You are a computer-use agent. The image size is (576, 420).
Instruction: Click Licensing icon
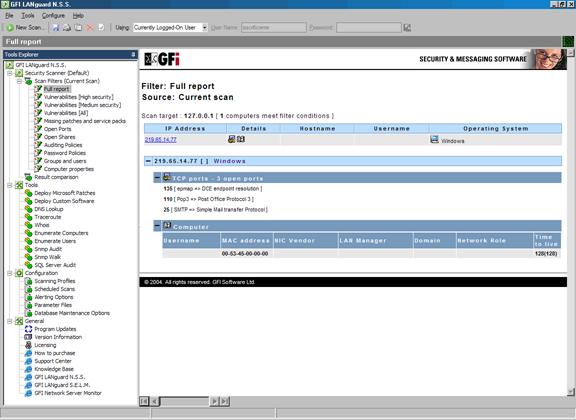(x=28, y=345)
